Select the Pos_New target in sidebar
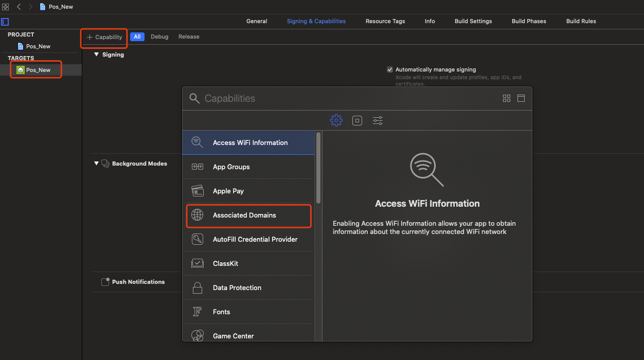 (x=36, y=70)
